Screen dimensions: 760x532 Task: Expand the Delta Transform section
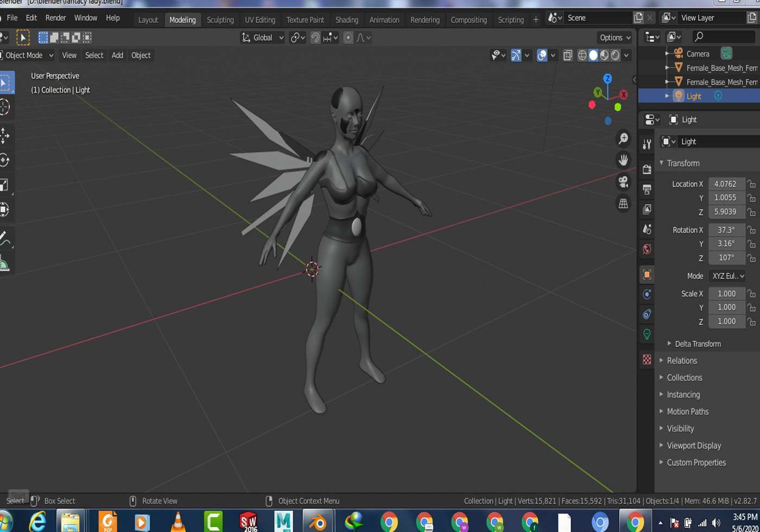point(697,344)
